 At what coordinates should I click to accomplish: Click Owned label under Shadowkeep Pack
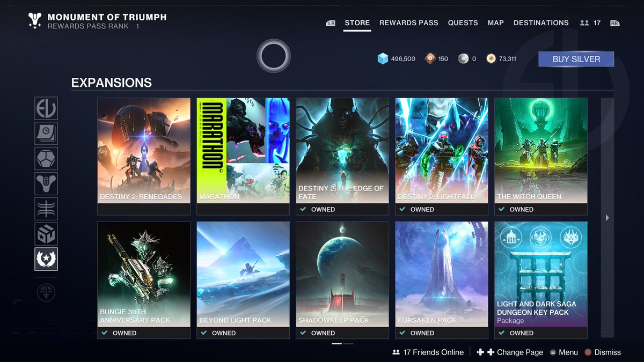(x=323, y=333)
